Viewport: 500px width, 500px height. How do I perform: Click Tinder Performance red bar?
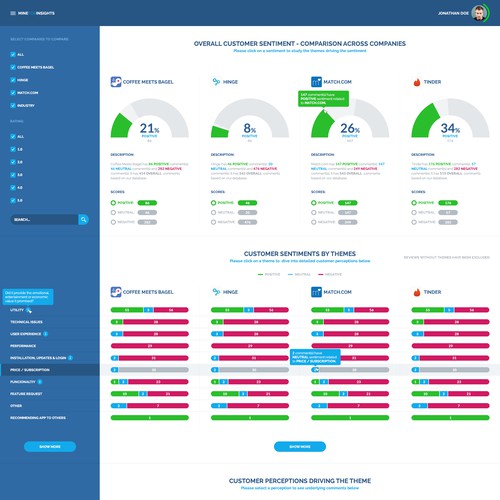tap(450, 346)
